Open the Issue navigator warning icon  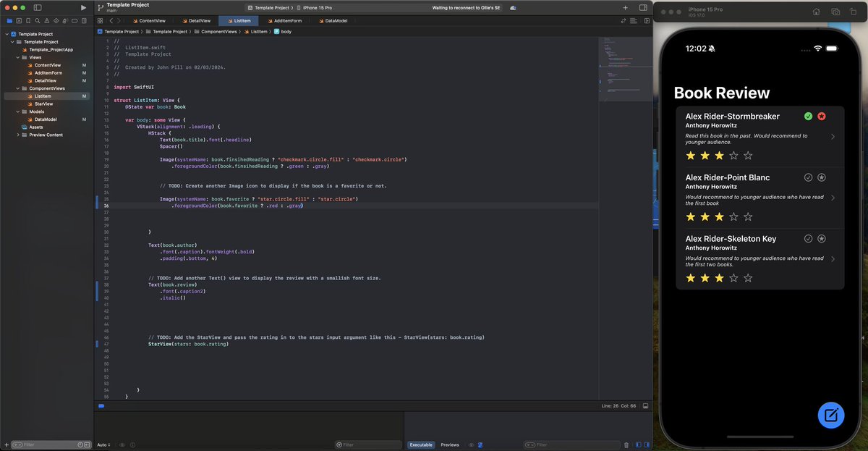coord(47,21)
